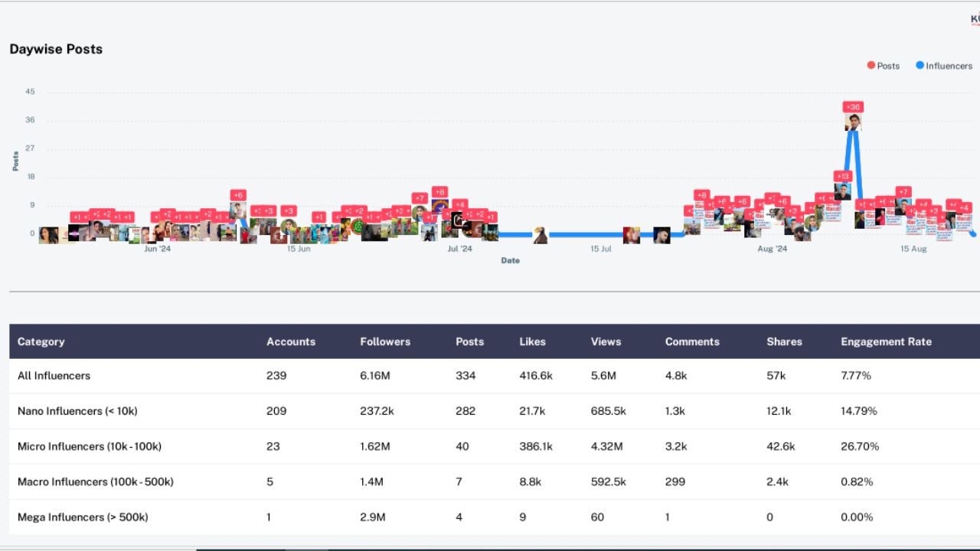The height and width of the screenshot is (551, 980).
Task: Select the Macro Influencers (100k - 500k) row
Action: 495,481
